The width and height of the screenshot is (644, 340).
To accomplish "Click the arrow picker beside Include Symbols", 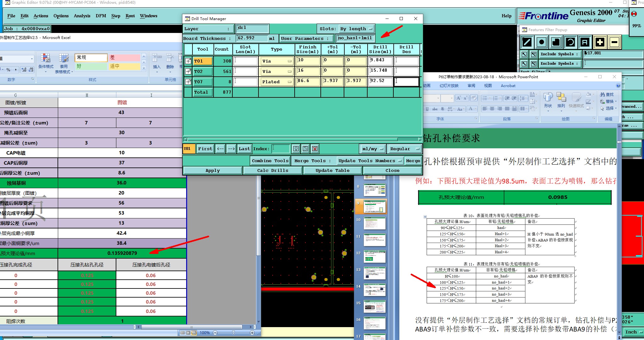I will pyautogui.click(x=524, y=54).
